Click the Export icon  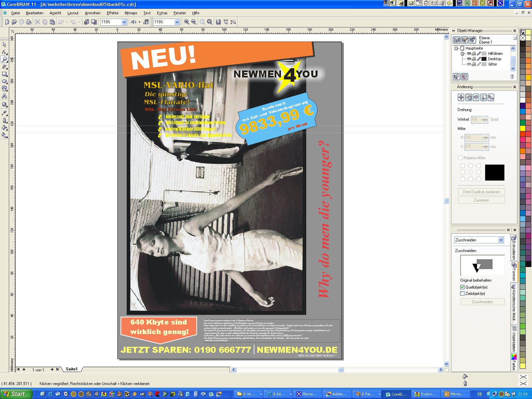(94, 22)
